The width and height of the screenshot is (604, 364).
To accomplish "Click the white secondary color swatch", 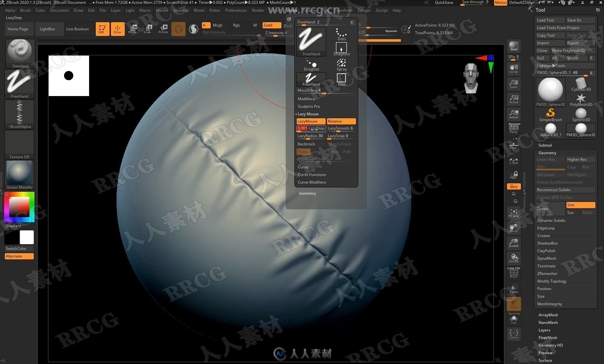I will [27, 237].
